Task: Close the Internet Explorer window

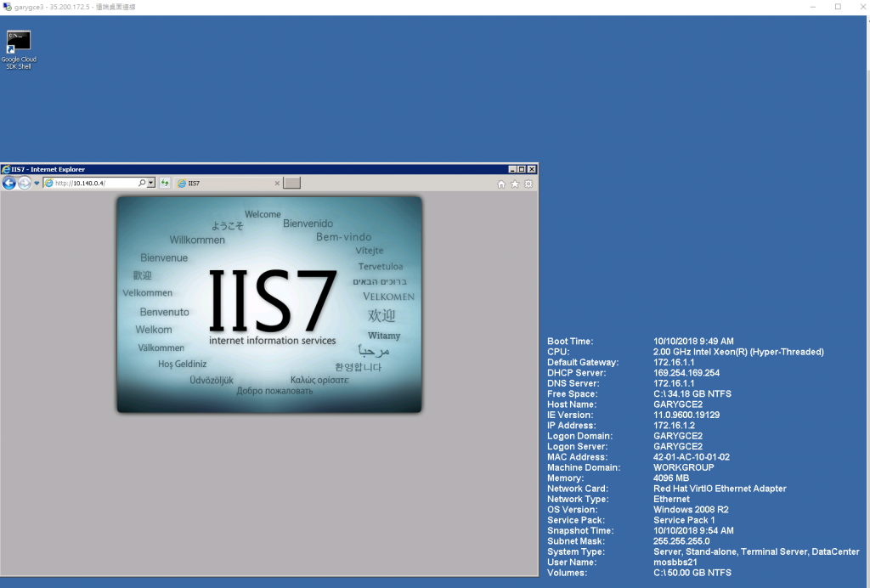Action: point(532,169)
